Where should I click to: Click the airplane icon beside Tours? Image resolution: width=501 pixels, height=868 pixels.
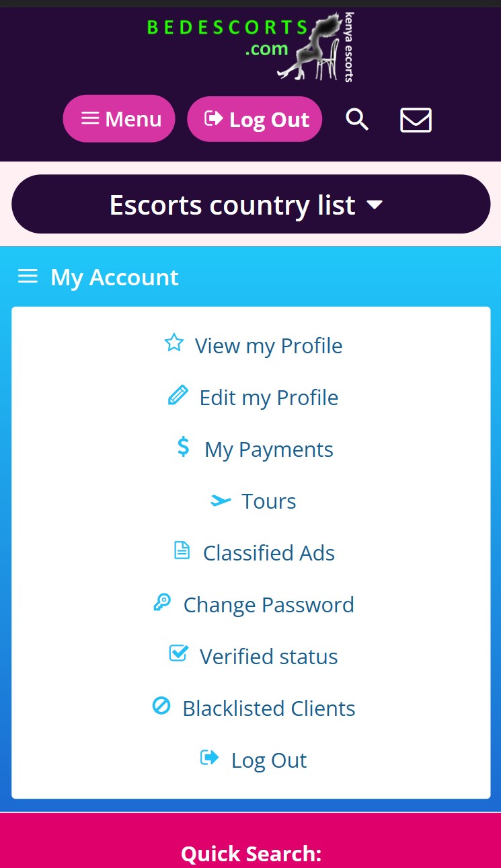click(x=220, y=500)
